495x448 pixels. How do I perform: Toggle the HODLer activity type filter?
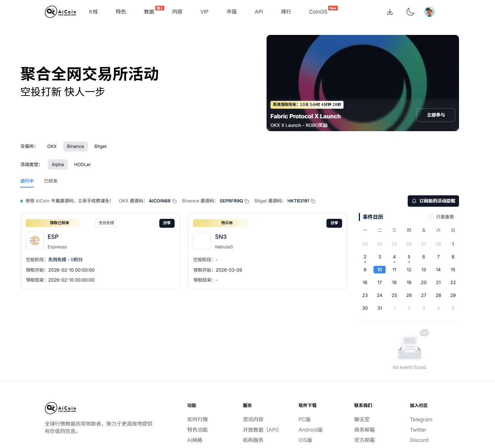click(x=82, y=164)
